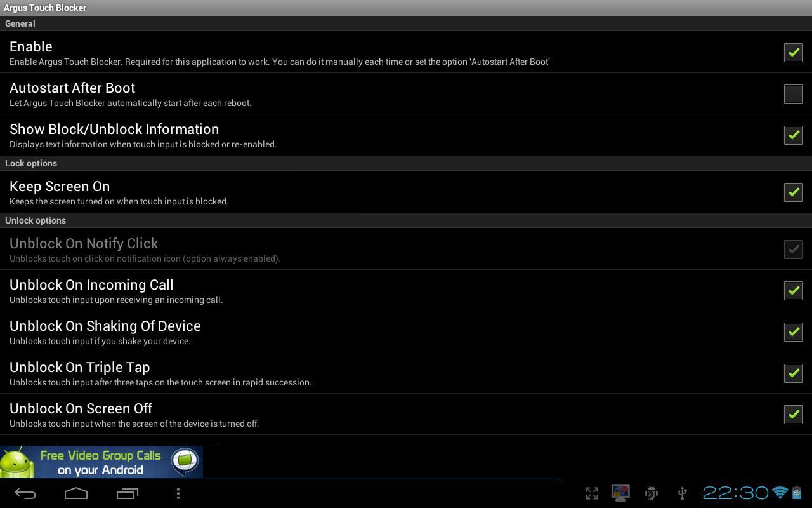Screen dimensions: 812x508
Task: Select 'Show Block/Unblock Information' title text
Action: (114, 129)
